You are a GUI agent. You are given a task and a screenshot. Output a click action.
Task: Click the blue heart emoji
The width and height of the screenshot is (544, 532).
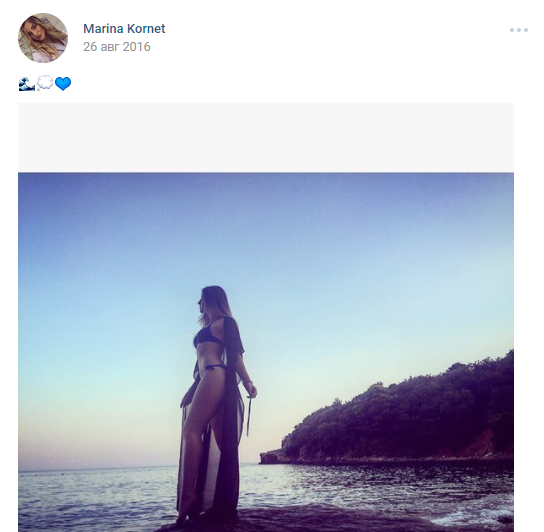click(63, 84)
